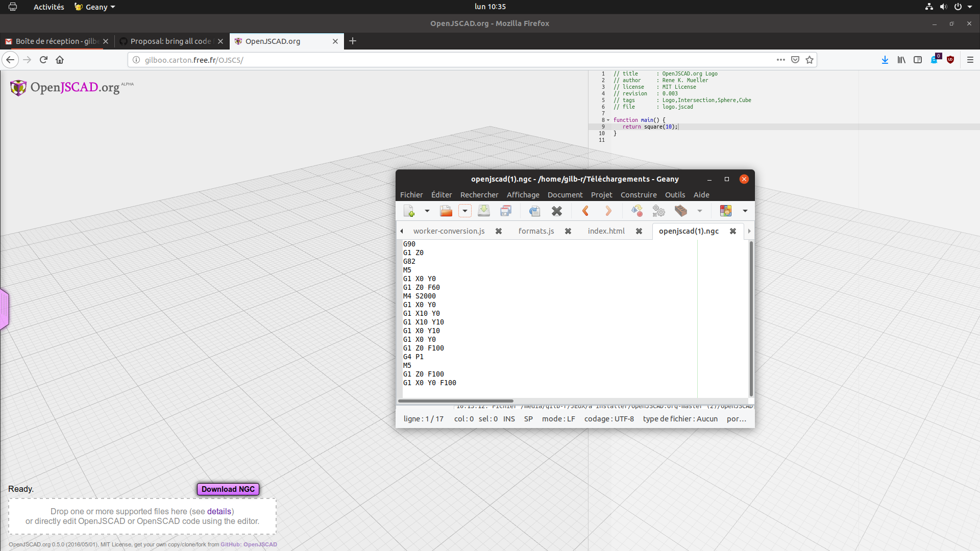The height and width of the screenshot is (551, 980).
Task: Show earlier document tabs with left arrow
Action: 402,231
